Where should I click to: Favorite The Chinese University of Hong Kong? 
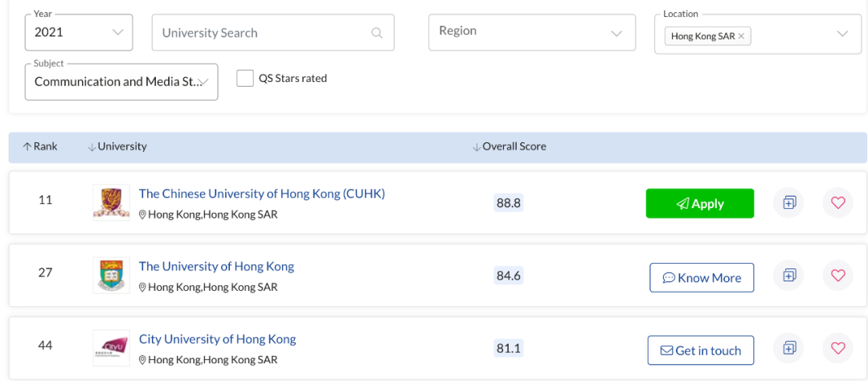837,203
